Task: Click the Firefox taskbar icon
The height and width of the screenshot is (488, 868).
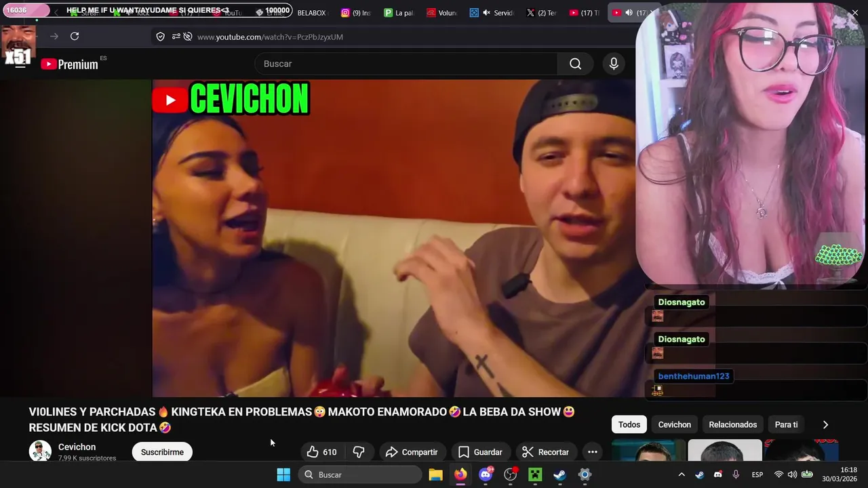Action: [x=460, y=474]
